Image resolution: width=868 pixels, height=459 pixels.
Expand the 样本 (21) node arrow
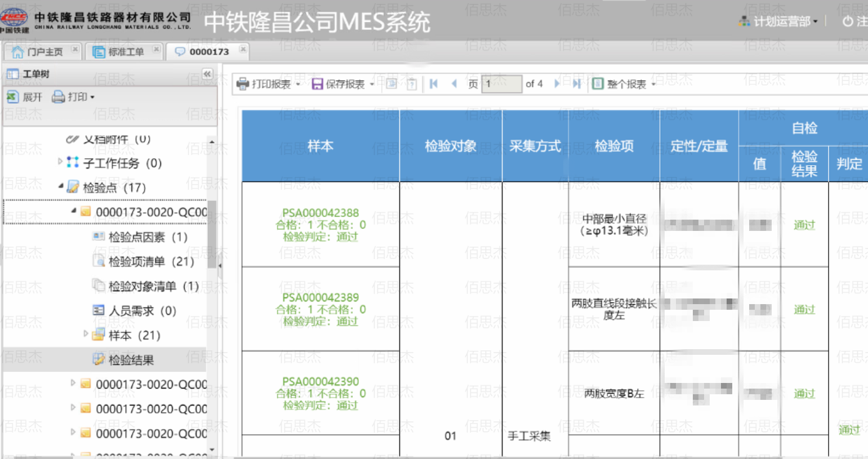coord(86,333)
